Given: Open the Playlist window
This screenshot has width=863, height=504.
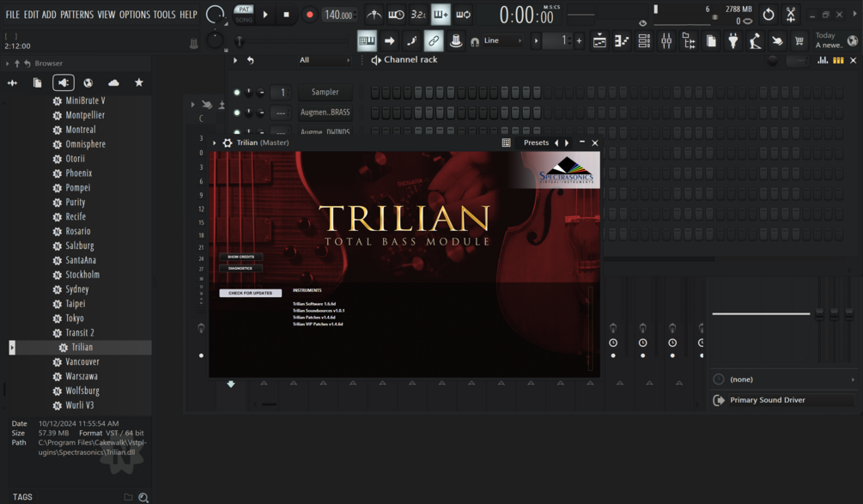Looking at the screenshot, I should click(x=599, y=40).
